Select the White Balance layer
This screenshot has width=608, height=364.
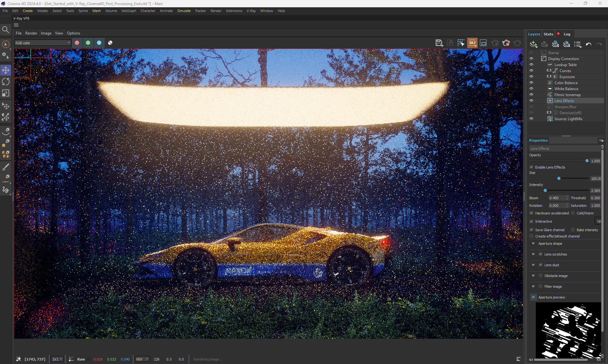[x=566, y=89]
